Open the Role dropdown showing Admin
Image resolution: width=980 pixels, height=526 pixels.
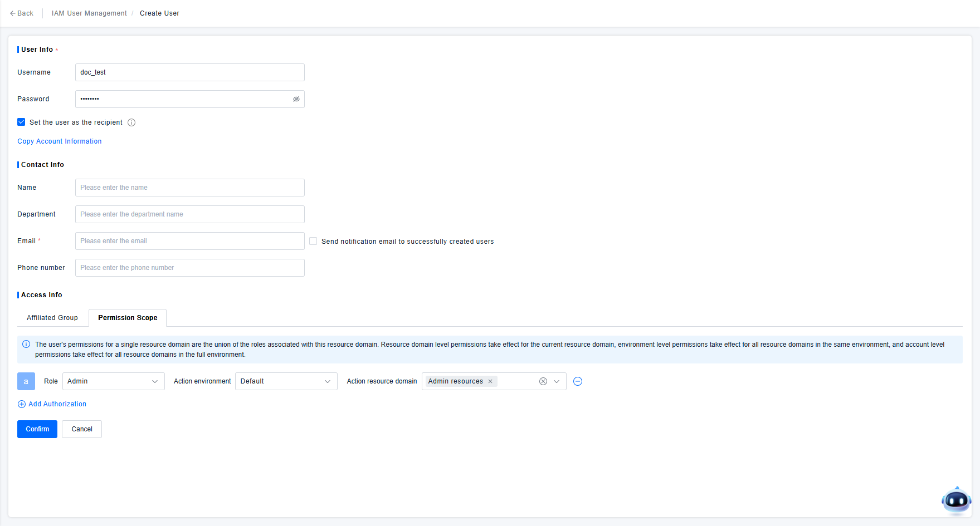(113, 381)
